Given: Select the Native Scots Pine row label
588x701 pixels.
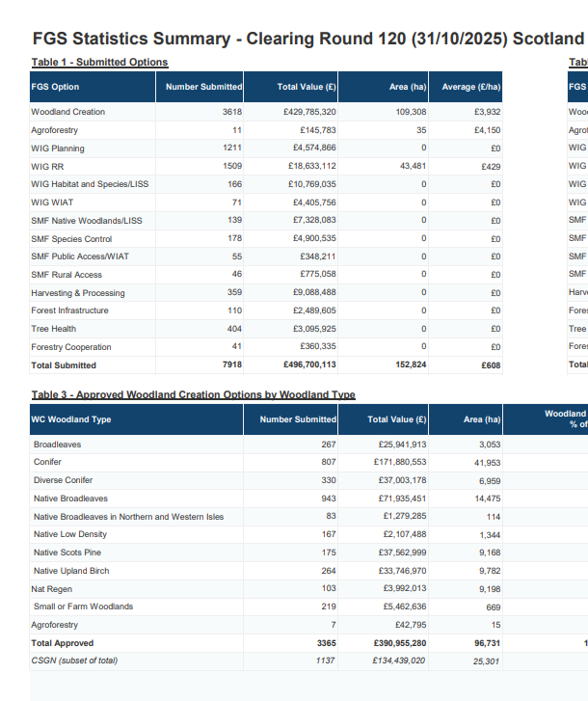Looking at the screenshot, I should [x=69, y=553].
